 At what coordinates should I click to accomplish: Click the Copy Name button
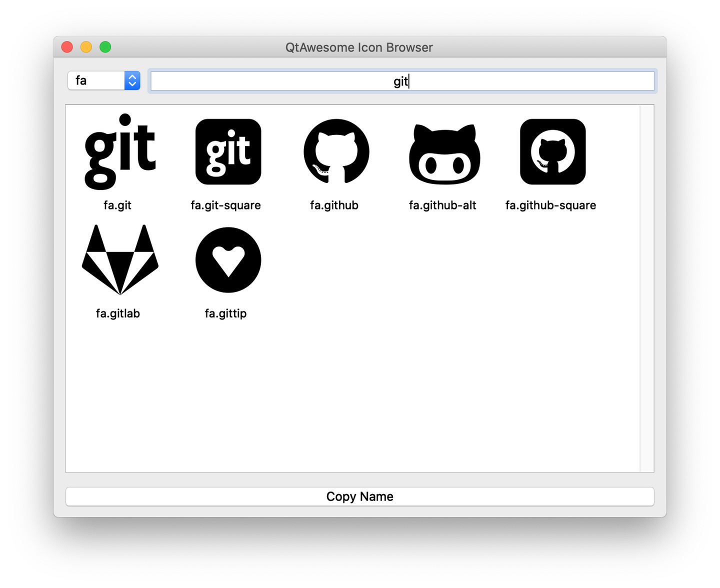pyautogui.click(x=360, y=496)
